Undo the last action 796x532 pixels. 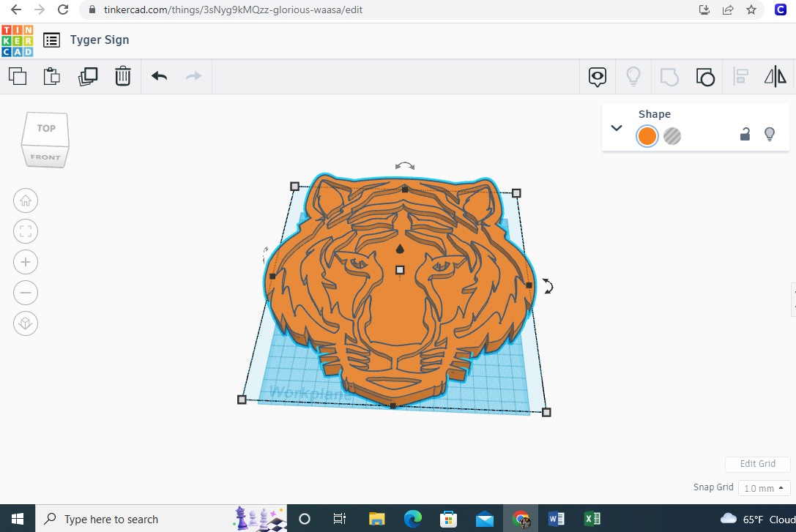click(159, 76)
